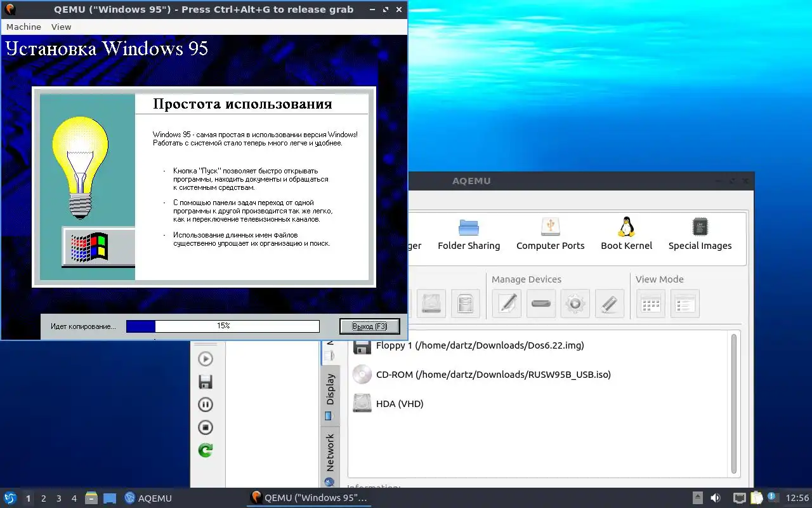Switch to icon grid view mode

pyautogui.click(x=651, y=304)
